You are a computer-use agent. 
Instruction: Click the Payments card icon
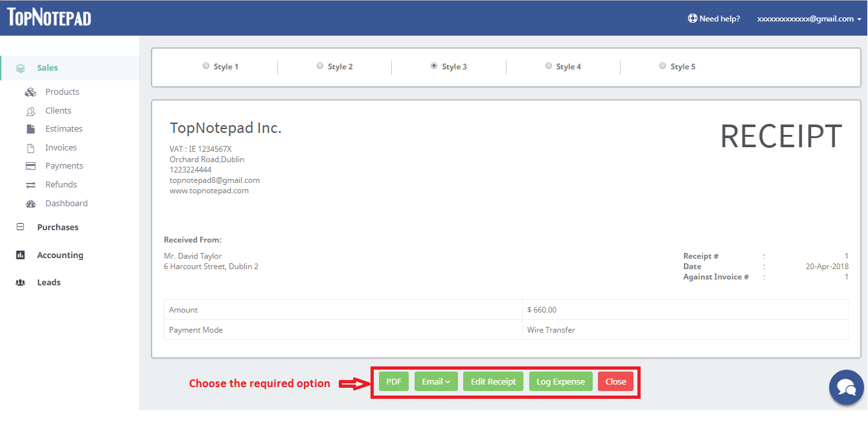30,166
